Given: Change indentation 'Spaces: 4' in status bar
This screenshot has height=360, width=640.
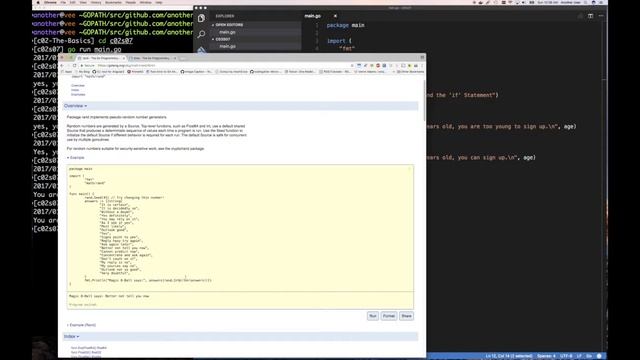Looking at the screenshot, I should coord(546,356).
